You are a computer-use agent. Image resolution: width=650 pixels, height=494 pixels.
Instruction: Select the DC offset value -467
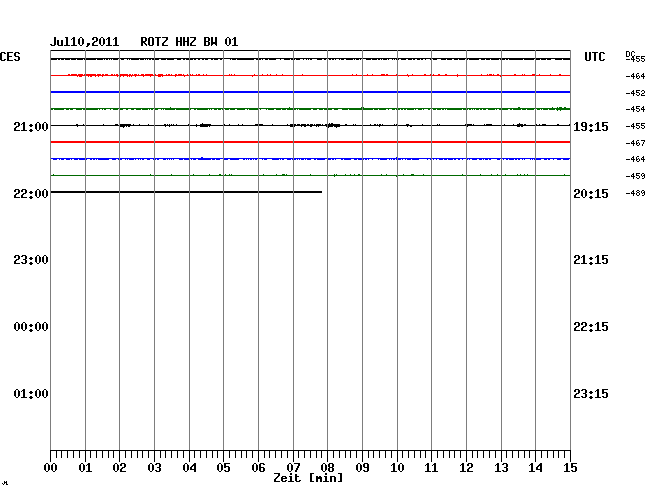point(635,143)
